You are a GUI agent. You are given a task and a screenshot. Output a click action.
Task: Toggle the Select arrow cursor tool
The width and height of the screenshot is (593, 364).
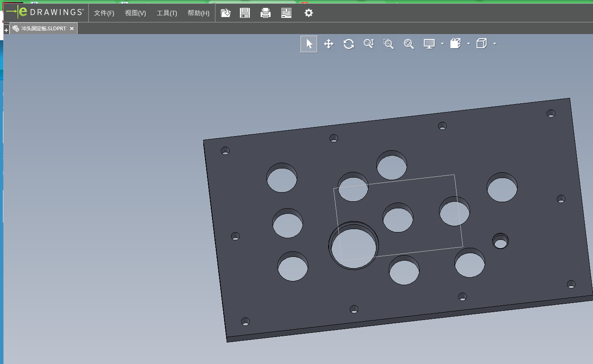click(309, 44)
